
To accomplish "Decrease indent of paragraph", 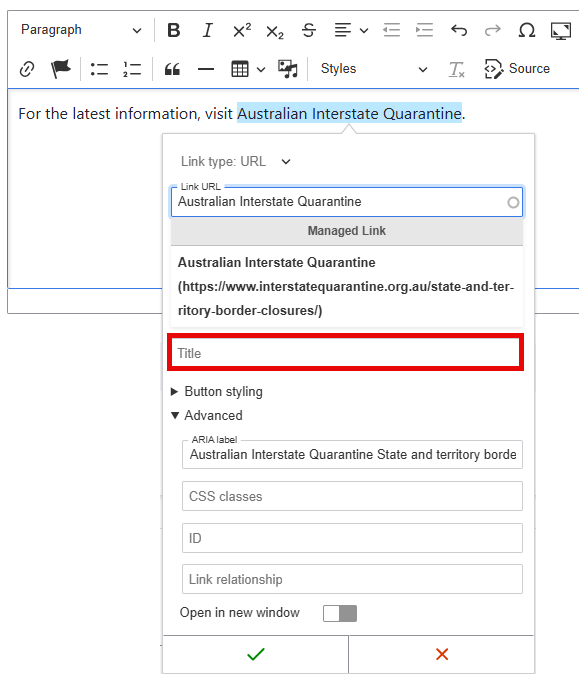I will [x=391, y=30].
